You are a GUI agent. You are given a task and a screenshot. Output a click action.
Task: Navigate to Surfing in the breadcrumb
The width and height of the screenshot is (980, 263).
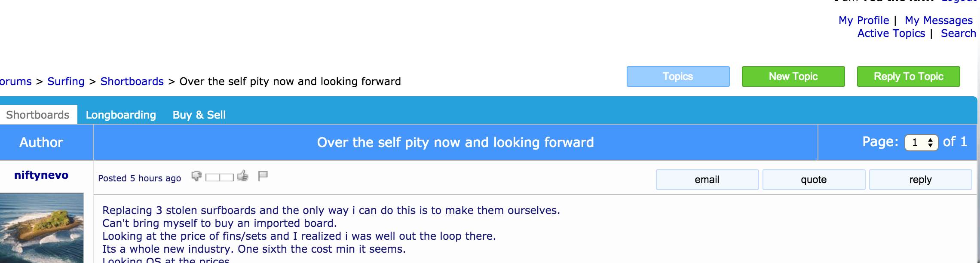tap(66, 82)
